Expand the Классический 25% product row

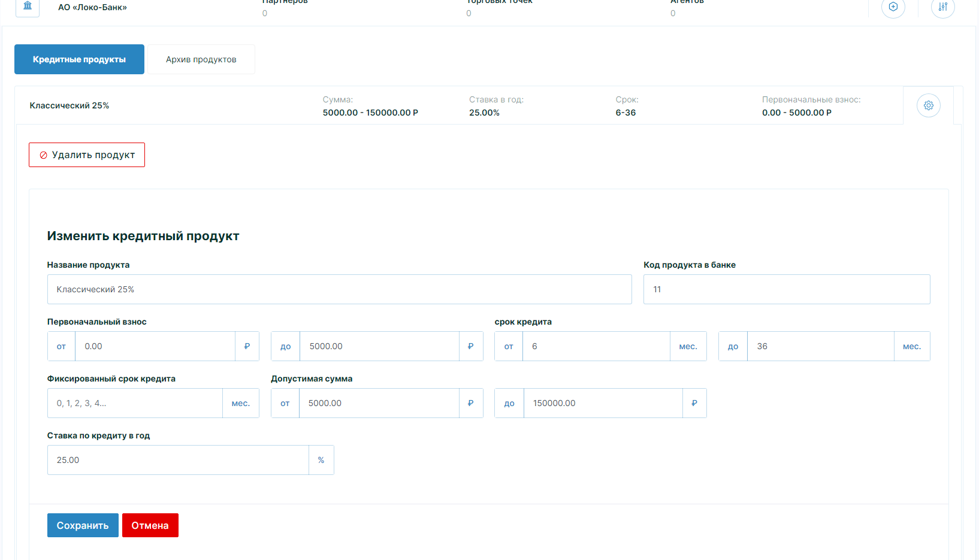click(70, 105)
